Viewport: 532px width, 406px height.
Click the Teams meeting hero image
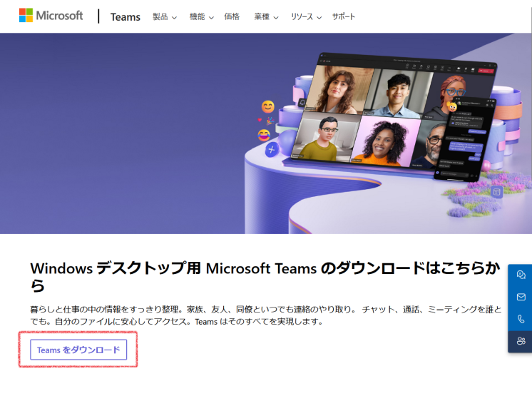tap(266, 133)
